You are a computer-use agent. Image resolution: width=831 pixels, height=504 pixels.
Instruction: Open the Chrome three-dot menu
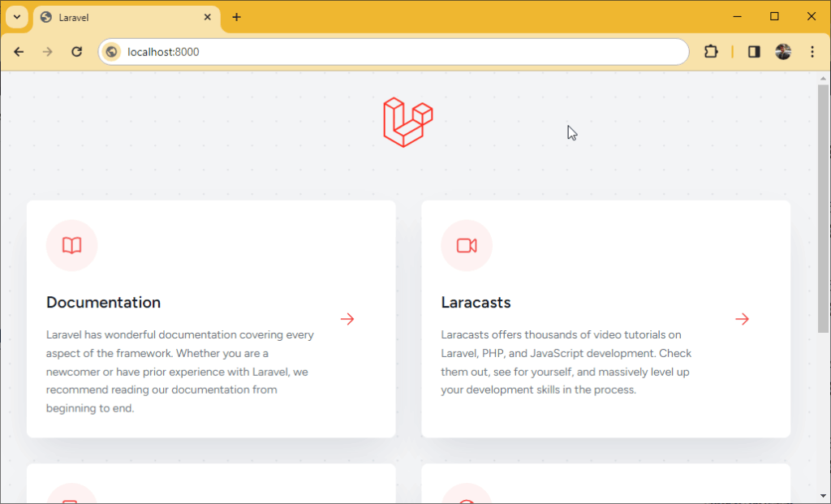(812, 51)
